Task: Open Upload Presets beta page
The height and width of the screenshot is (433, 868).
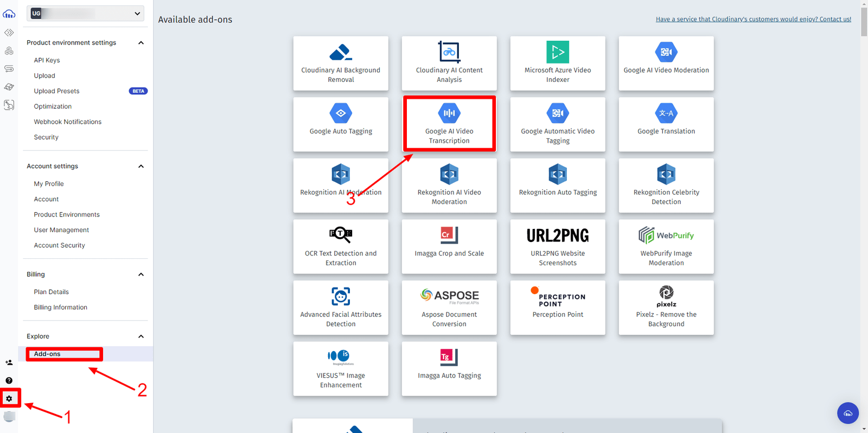Action: point(56,91)
